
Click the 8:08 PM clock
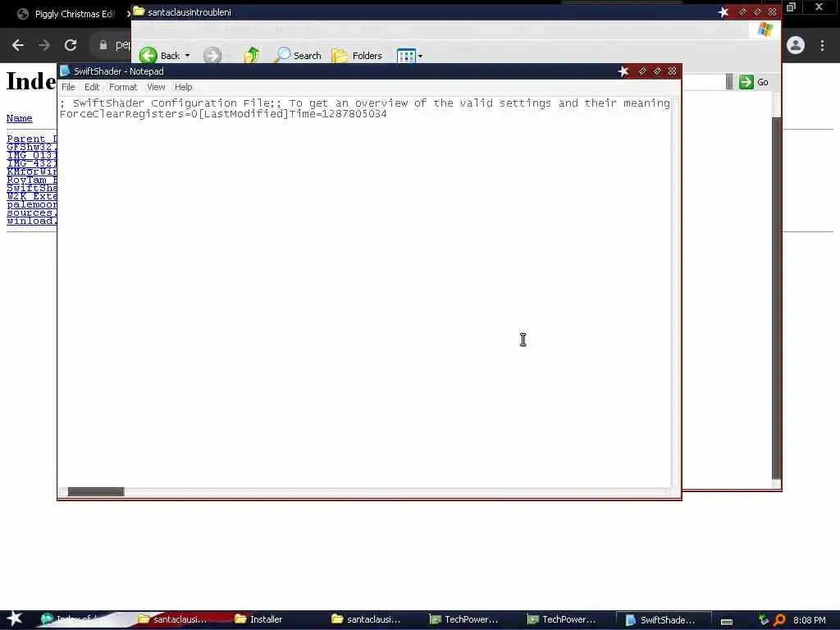click(810, 620)
